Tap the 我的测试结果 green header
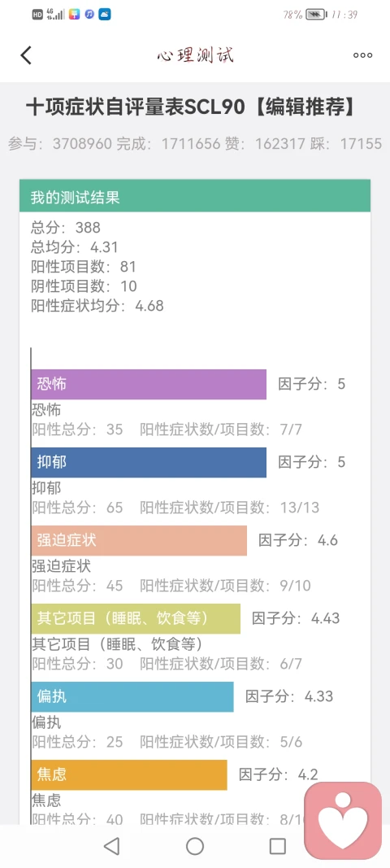 click(x=195, y=195)
